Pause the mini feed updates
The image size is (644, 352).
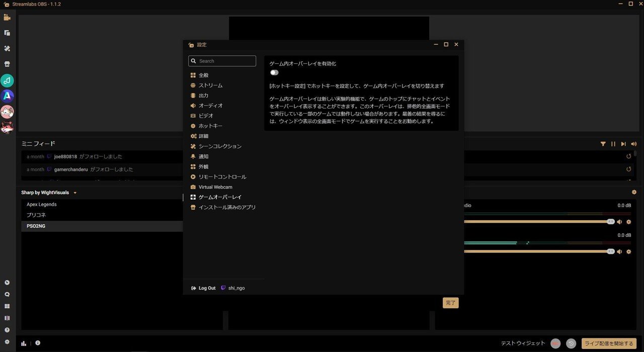613,144
